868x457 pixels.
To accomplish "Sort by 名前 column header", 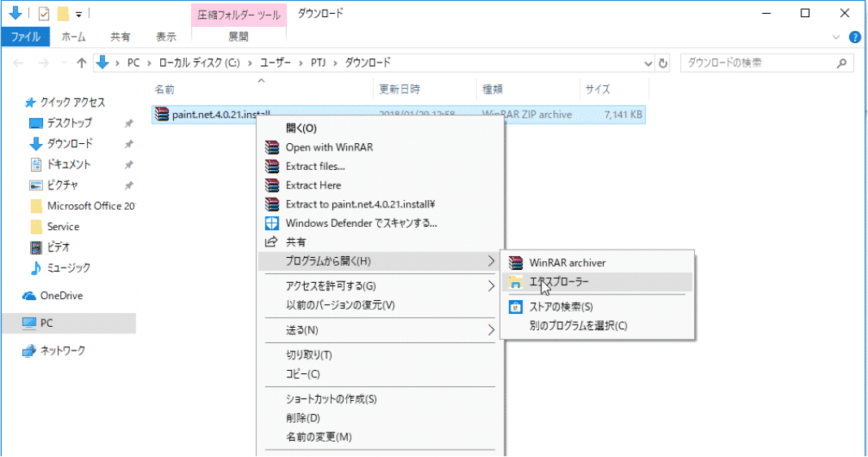I will pyautogui.click(x=164, y=89).
